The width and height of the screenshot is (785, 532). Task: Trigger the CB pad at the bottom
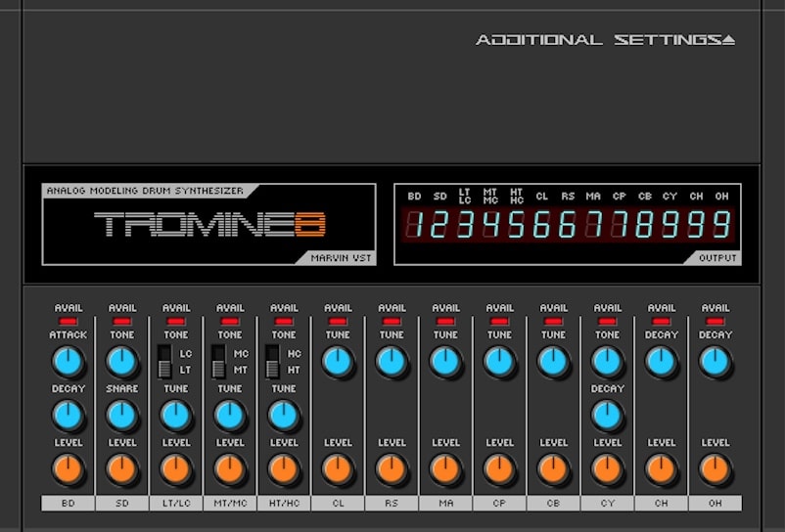coord(553,503)
